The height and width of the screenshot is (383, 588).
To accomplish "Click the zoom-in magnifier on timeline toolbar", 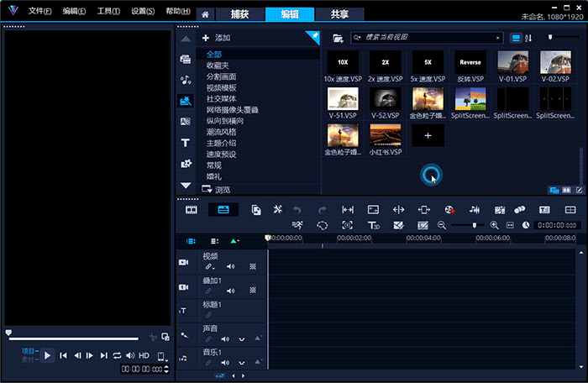I will pyautogui.click(x=495, y=225).
